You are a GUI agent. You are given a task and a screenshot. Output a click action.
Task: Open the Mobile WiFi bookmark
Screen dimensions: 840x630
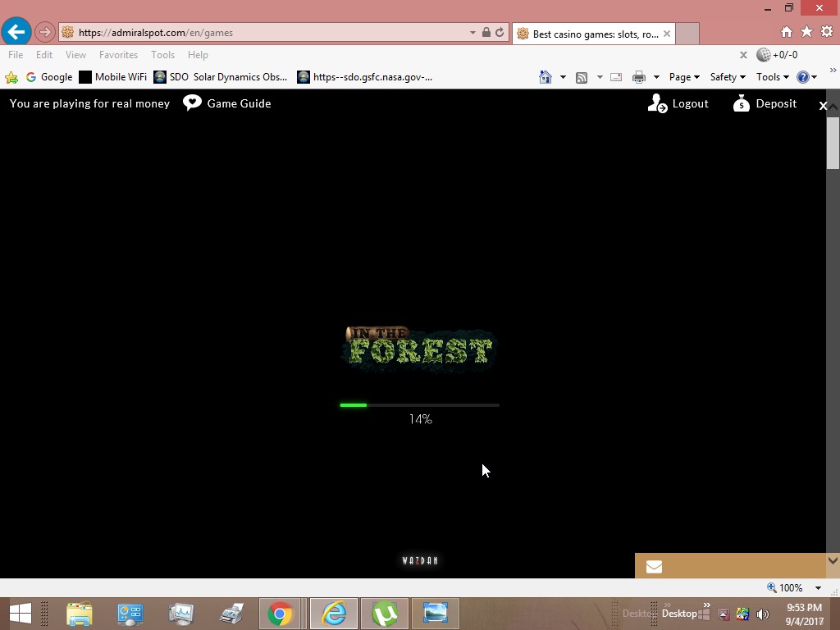click(113, 77)
